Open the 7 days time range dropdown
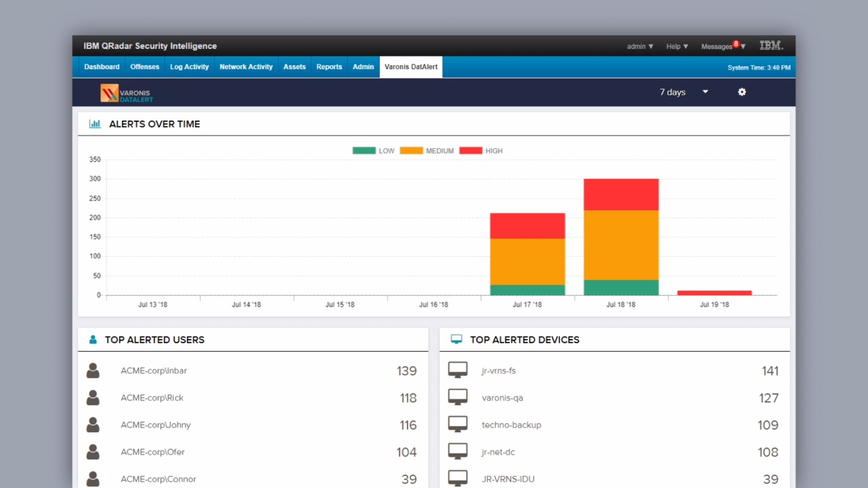 [x=682, y=92]
